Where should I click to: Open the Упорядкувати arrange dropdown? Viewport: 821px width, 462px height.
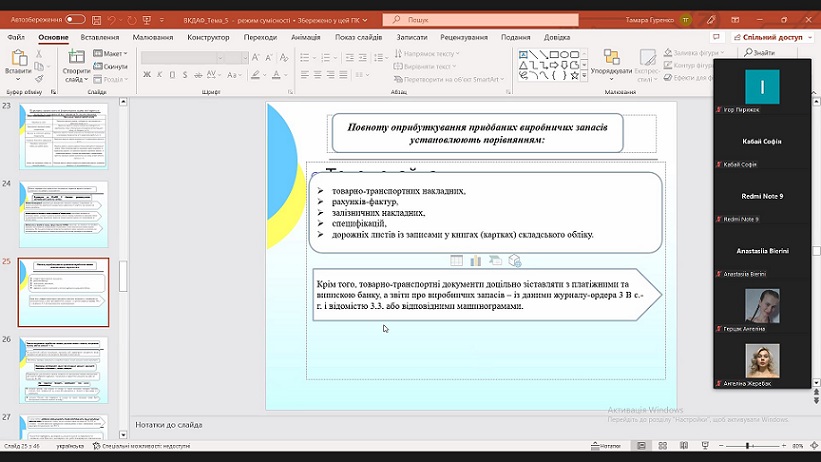coord(611,65)
